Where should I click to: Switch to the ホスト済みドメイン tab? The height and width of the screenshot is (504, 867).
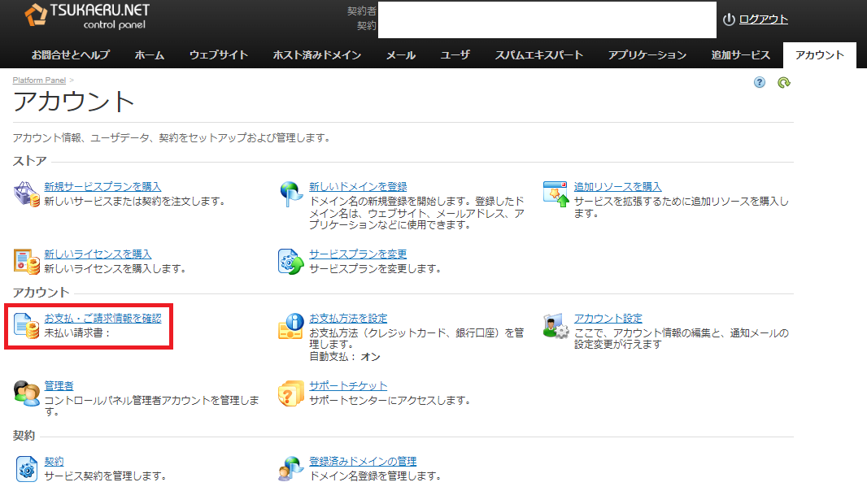[317, 55]
